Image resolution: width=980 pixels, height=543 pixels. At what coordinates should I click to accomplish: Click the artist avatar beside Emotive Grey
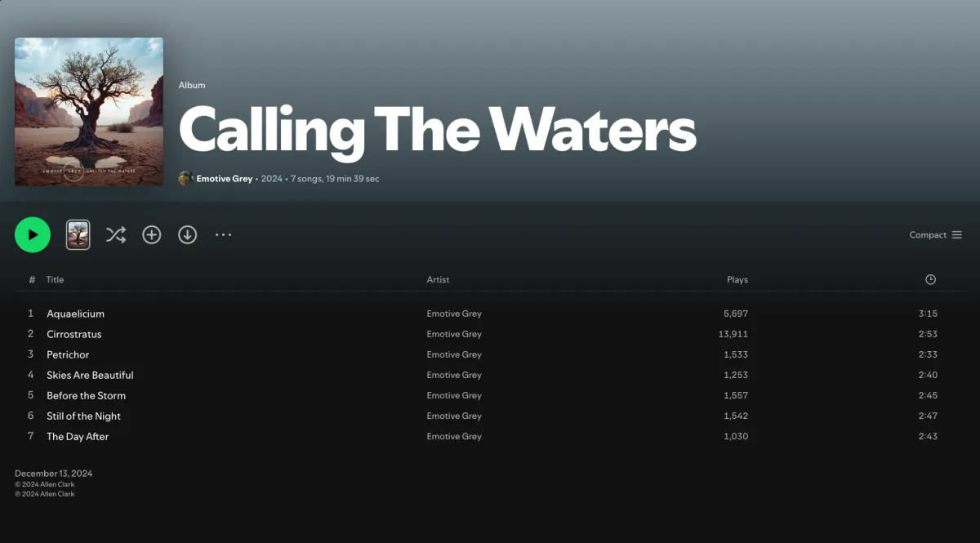coord(185,179)
